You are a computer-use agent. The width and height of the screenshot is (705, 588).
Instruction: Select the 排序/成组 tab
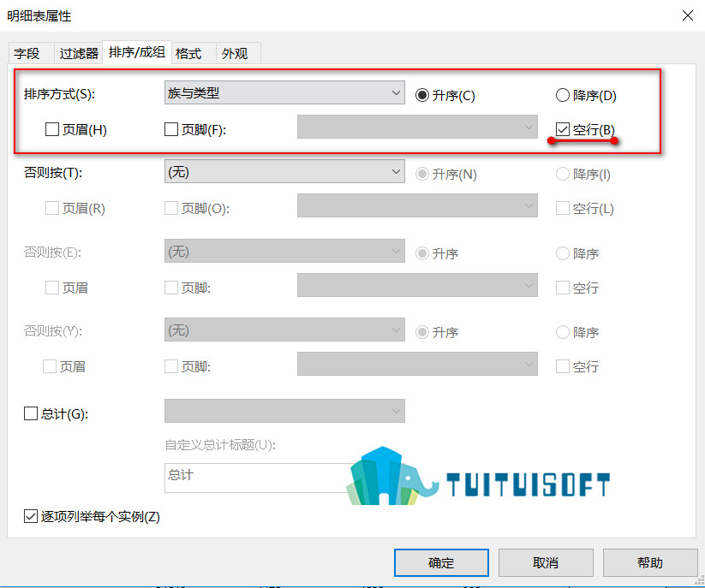click(x=137, y=52)
